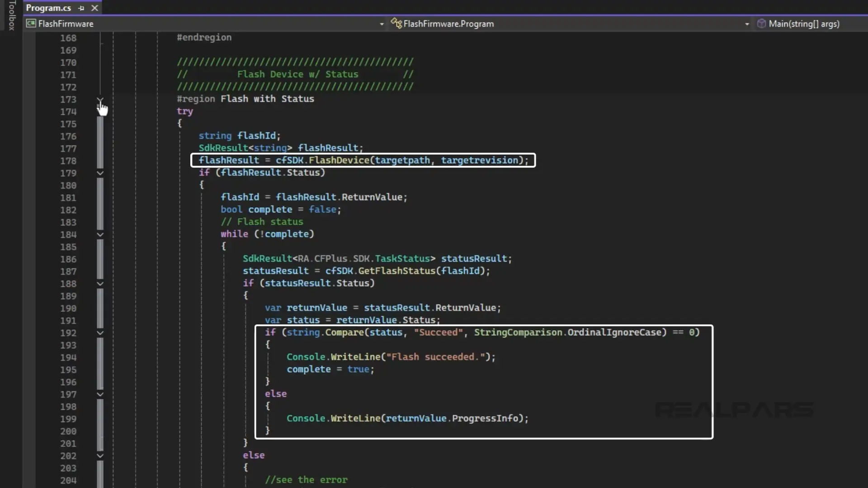868x488 pixels.
Task: Click the 'Flash Device w/ Status' comment
Action: pyautogui.click(x=297, y=74)
